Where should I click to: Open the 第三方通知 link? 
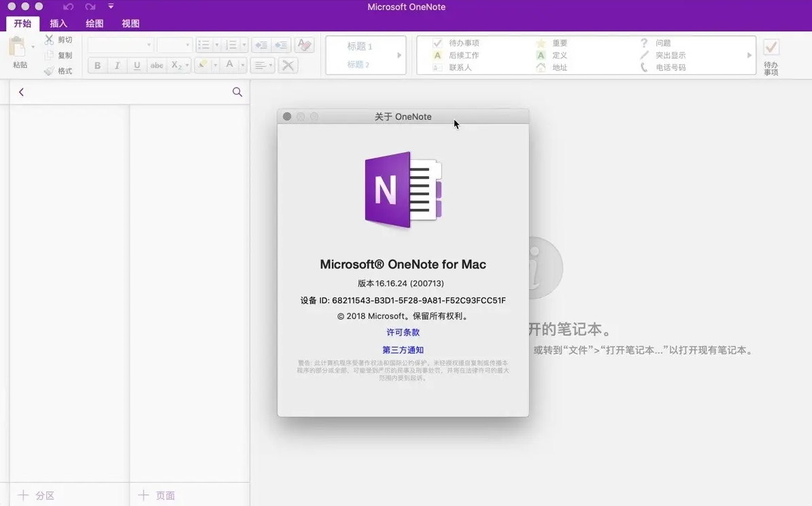coord(403,350)
